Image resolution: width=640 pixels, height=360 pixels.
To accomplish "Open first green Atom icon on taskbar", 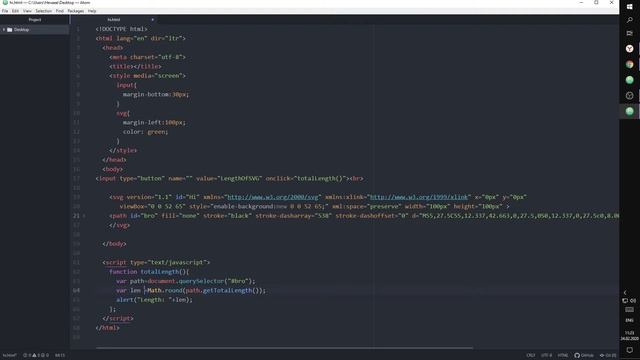I will point(629,80).
